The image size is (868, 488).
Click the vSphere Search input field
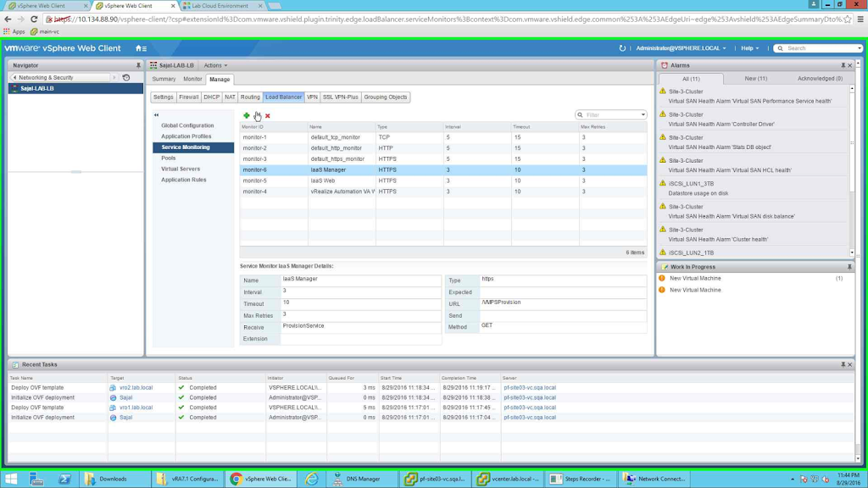(x=821, y=48)
